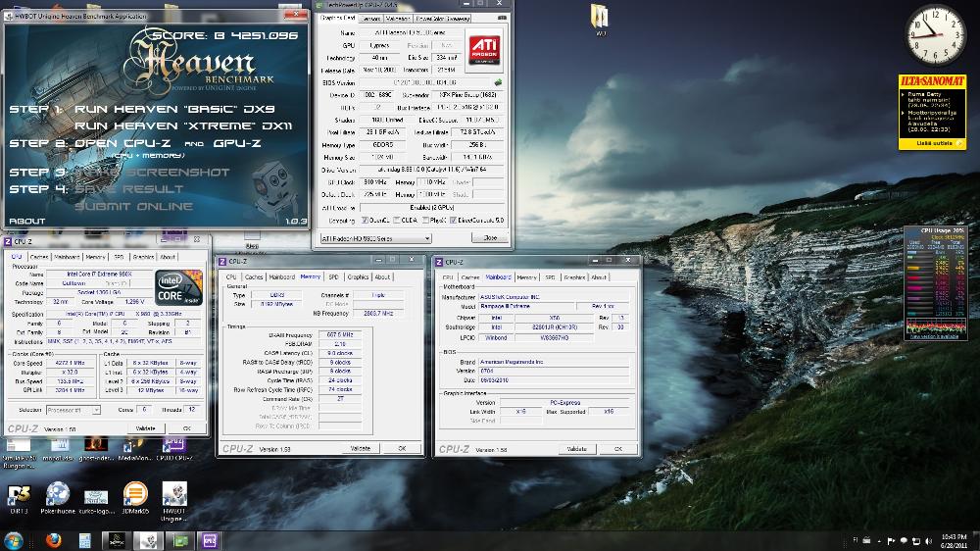Click Validate in the CPU-Z Memory window
The height and width of the screenshot is (551, 980).
360,448
